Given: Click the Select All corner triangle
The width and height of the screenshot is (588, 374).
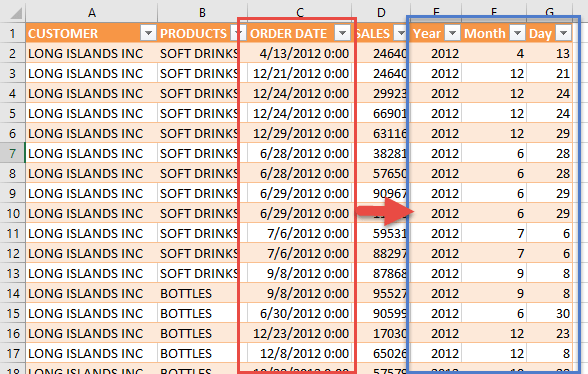Looking at the screenshot, I should pyautogui.click(x=16, y=14).
